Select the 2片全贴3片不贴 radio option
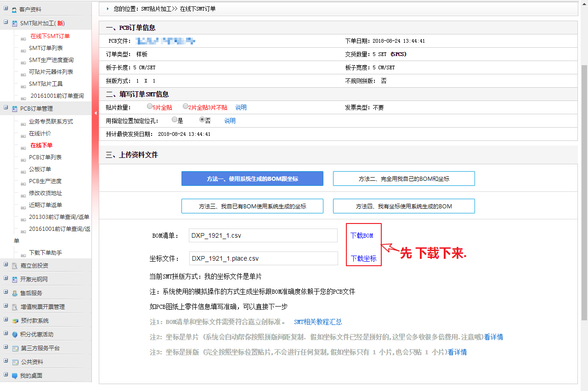The height and width of the screenshot is (391, 588). (x=186, y=106)
